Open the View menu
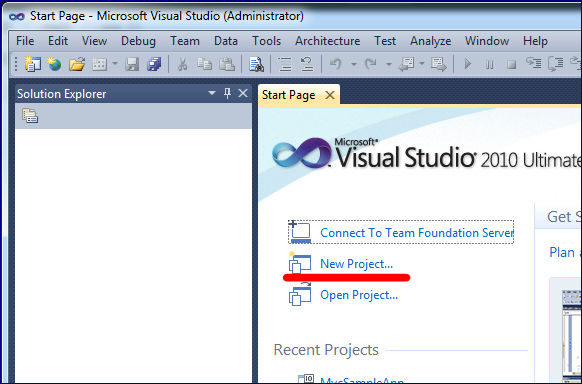582x384 pixels. [x=94, y=41]
